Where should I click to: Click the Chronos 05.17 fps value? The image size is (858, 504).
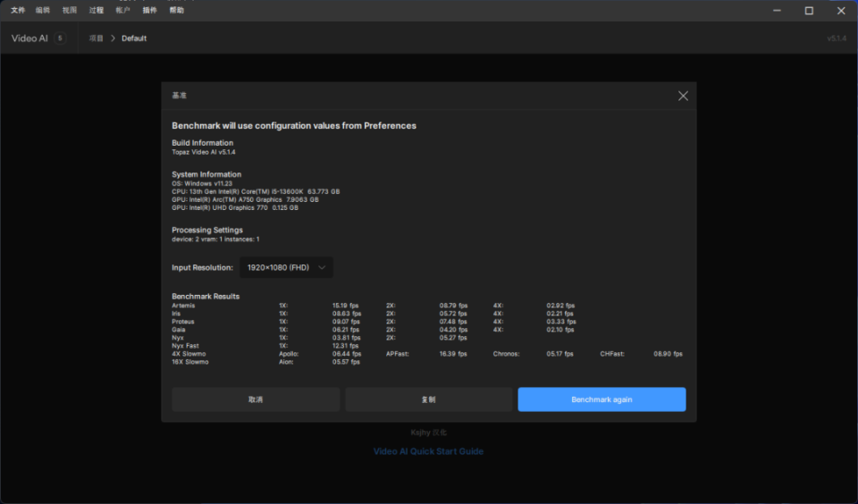tap(559, 354)
